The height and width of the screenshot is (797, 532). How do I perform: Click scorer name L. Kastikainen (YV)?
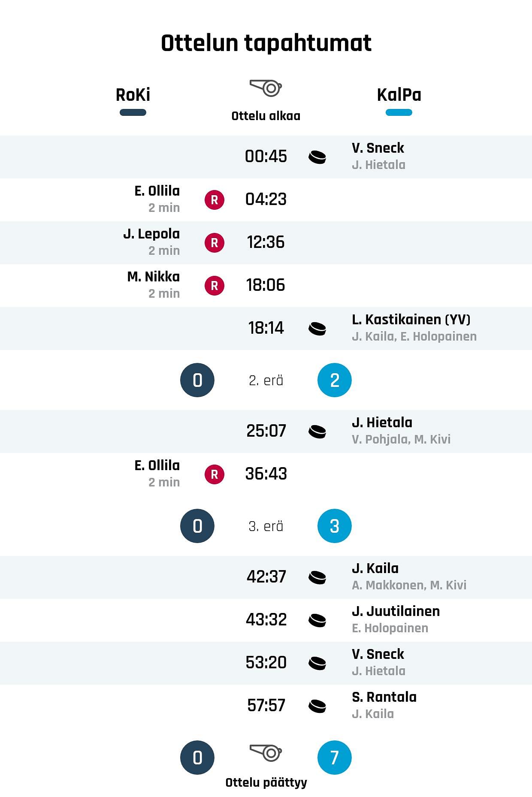[x=411, y=320]
